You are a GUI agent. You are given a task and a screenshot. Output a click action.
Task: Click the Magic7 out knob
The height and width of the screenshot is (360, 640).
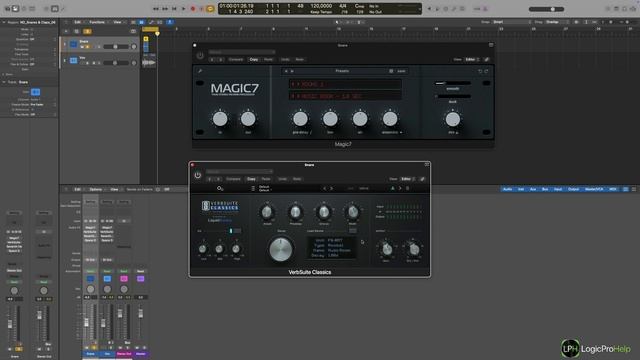248,119
